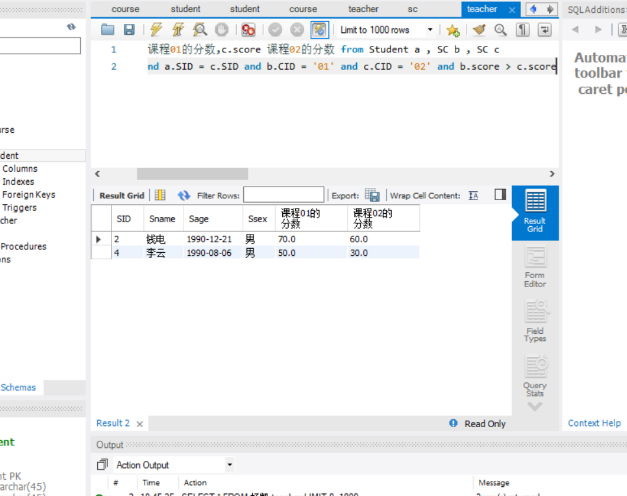Select the cell 1990-12-21
This screenshot has width=627, height=496.
tap(213, 239)
